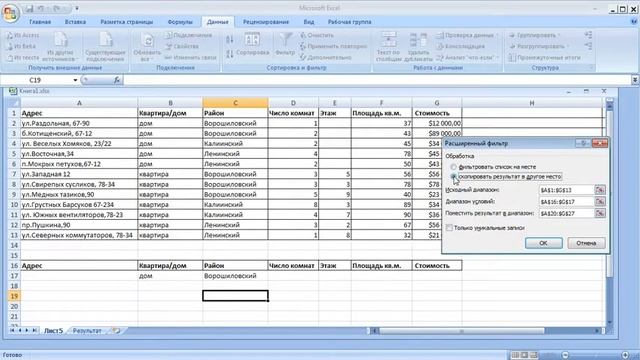The image size is (640, 360).
Task: Open 'Группировать' dropdown
Action: (x=534, y=36)
